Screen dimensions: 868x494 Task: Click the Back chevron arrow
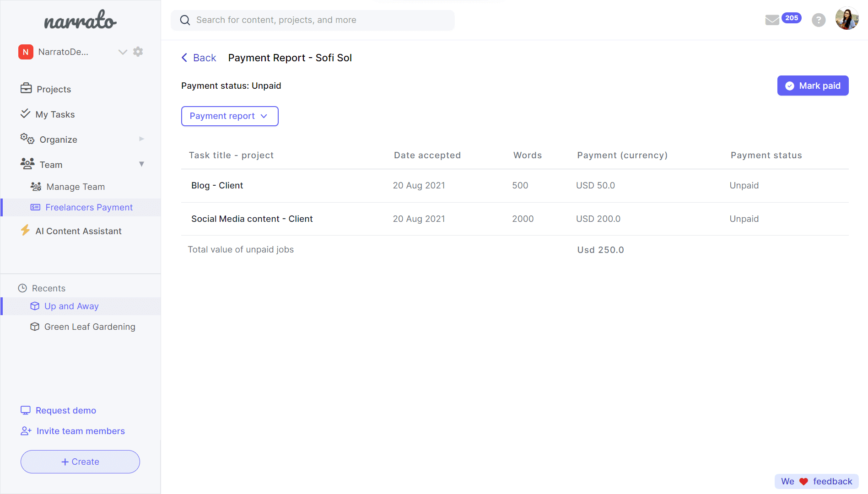click(x=184, y=58)
